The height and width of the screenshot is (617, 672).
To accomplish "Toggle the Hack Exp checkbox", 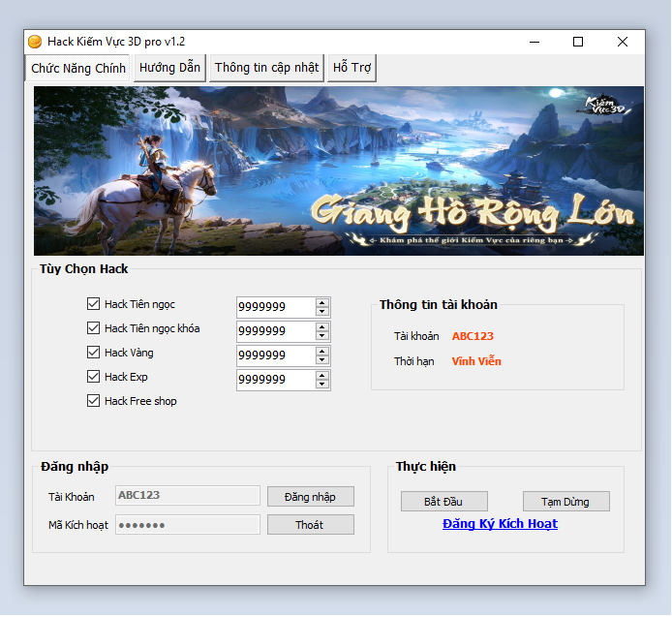I will [x=94, y=377].
